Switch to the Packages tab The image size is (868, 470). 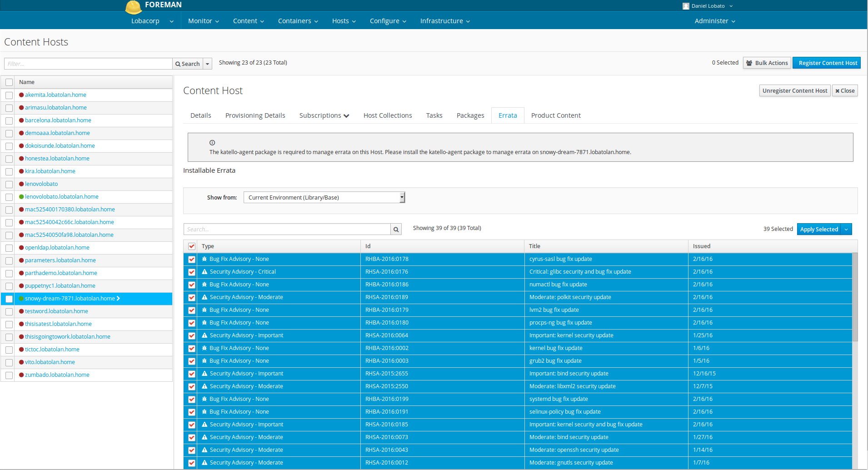click(x=470, y=115)
